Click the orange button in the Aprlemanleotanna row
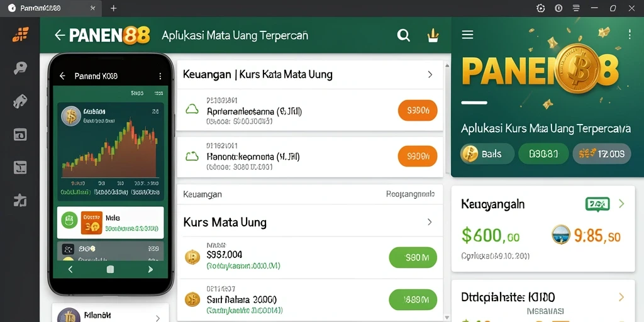The image size is (644, 322). click(418, 110)
